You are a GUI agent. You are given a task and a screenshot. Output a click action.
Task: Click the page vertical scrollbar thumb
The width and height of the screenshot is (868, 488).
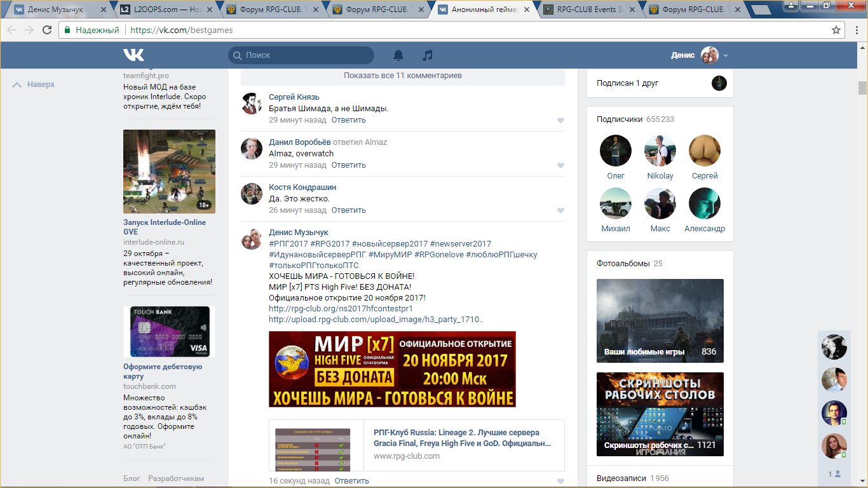[862, 88]
